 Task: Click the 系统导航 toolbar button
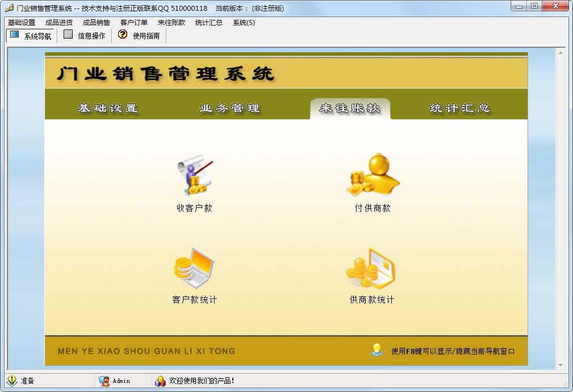[x=31, y=36]
